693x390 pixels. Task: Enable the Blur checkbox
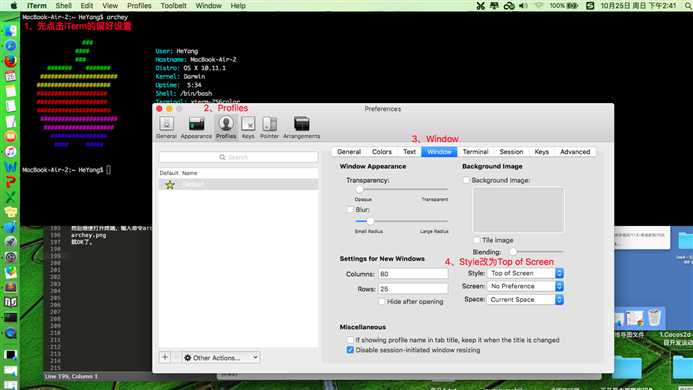(x=350, y=210)
